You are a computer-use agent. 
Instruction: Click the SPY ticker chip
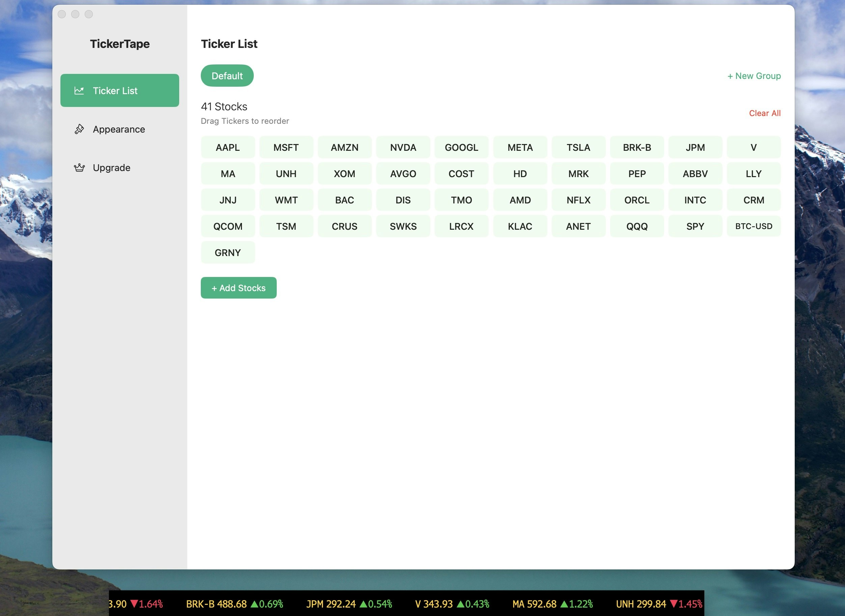point(696,226)
